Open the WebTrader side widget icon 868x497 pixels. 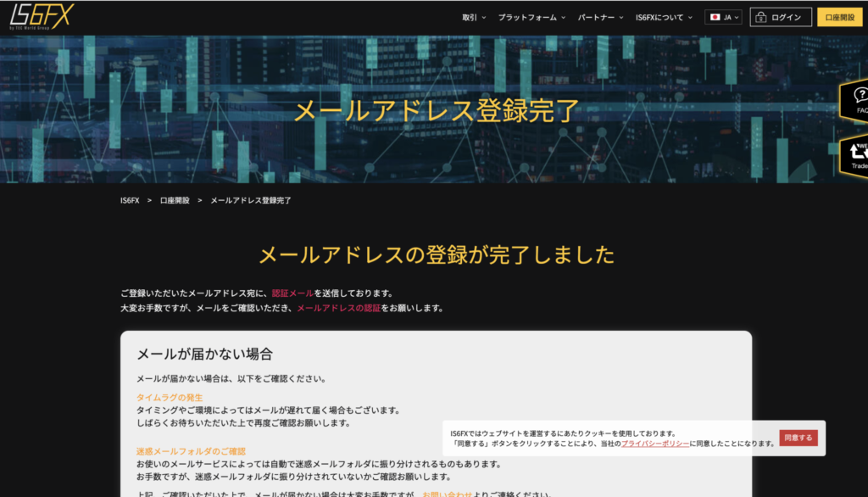[x=856, y=156]
